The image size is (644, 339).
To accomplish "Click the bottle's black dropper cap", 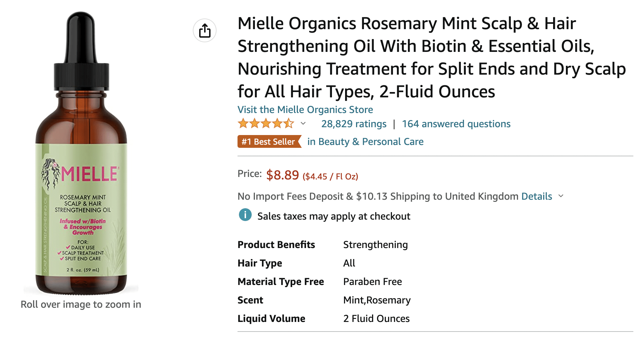I will (81, 51).
